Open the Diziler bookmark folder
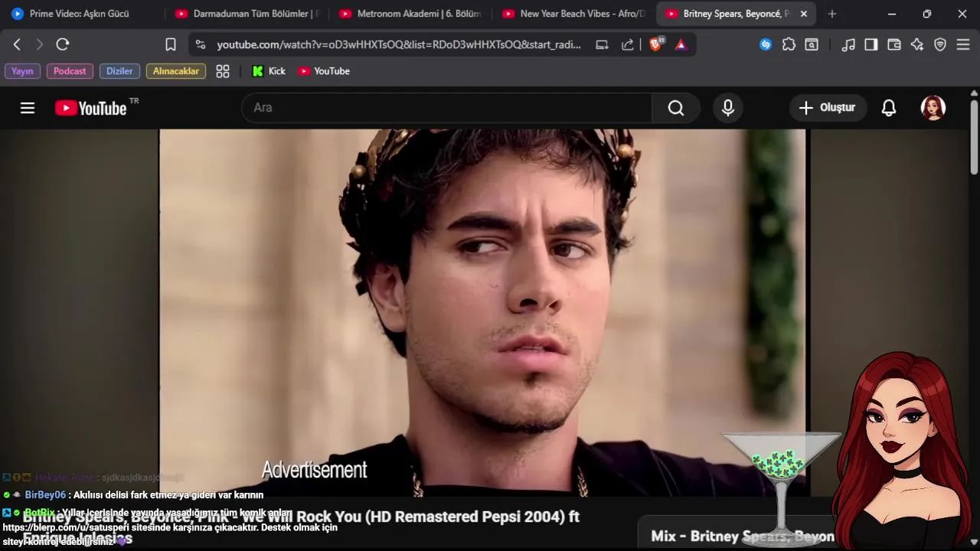The width and height of the screenshot is (980, 551). point(119,71)
